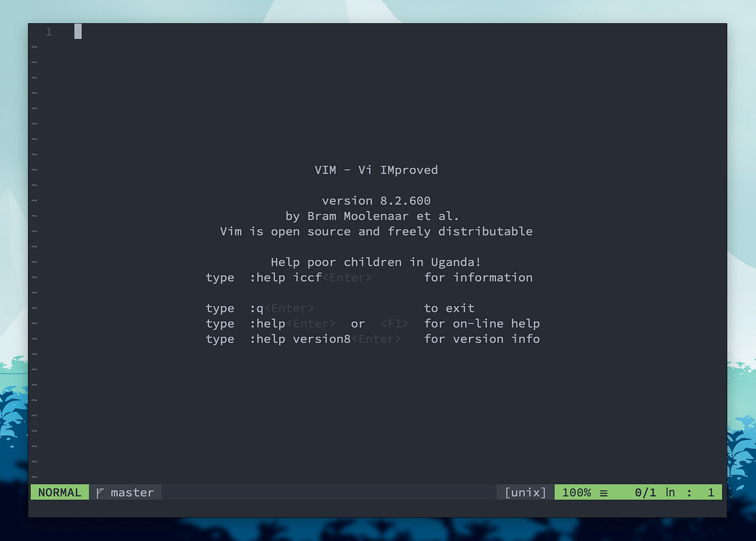Click the three-line icon next to 100%
This screenshot has height=541, width=756.
pyautogui.click(x=604, y=493)
